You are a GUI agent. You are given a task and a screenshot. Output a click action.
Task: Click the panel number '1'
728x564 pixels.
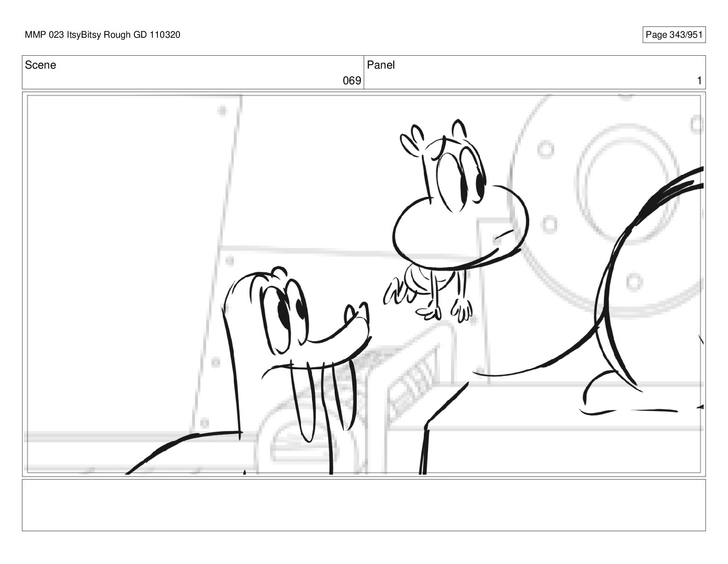(699, 81)
